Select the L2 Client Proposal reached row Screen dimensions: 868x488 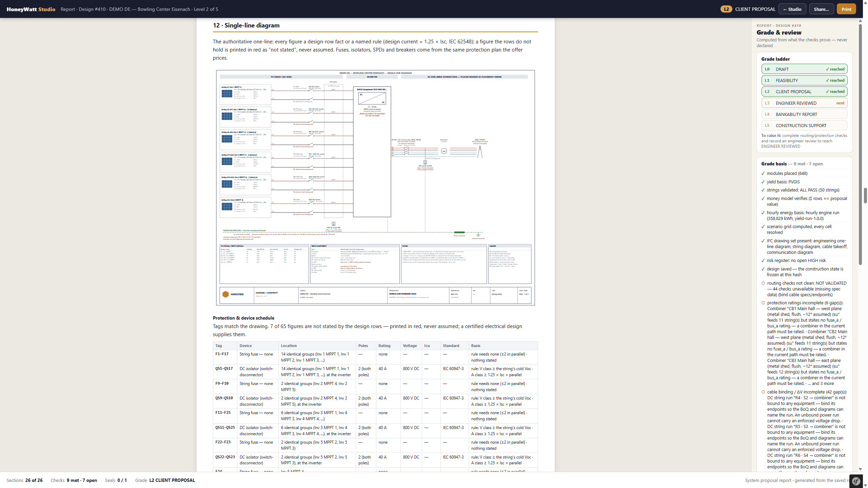tap(804, 91)
